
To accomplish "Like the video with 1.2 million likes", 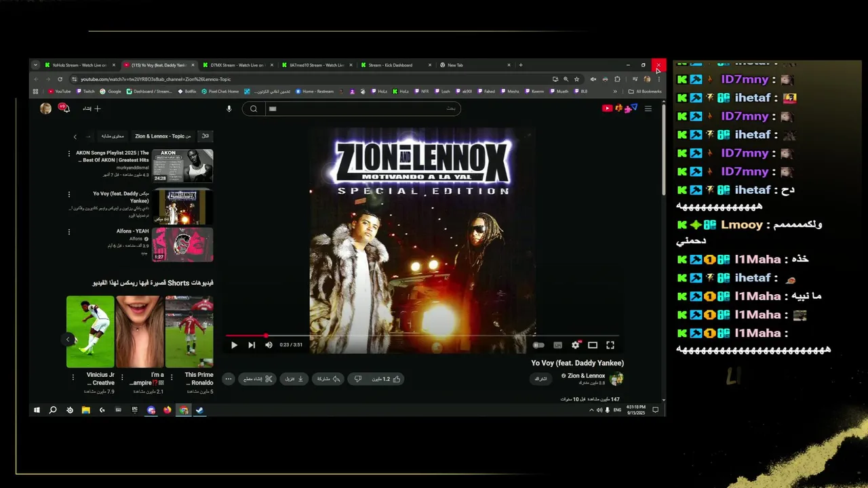I will (x=388, y=379).
